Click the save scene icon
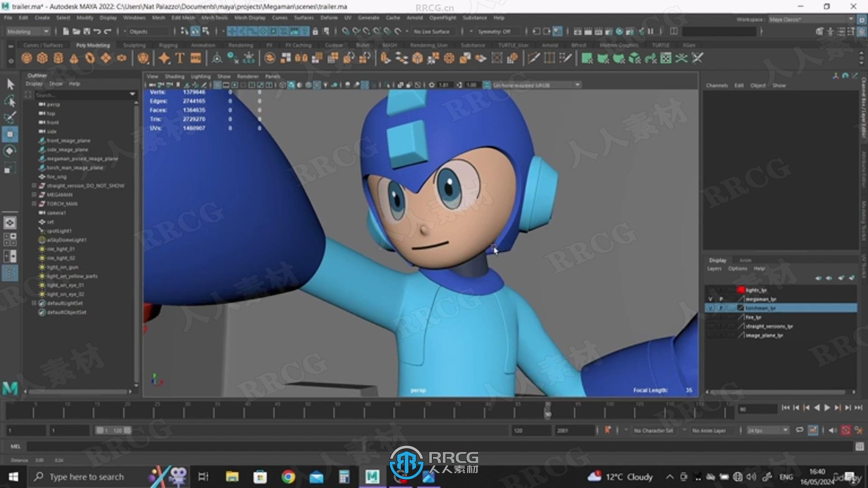Viewport: 868px width, 488px height. click(87, 32)
